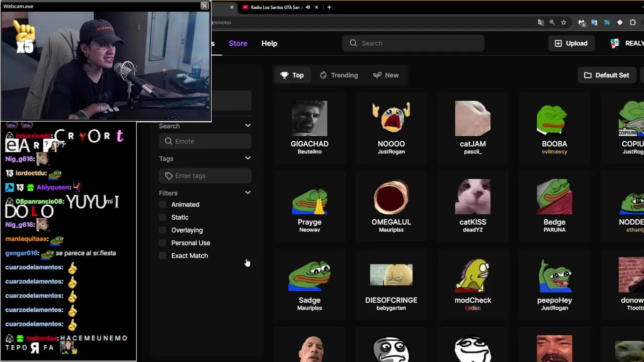Collapse the Filters section chevron
Image resolution: width=644 pixels, height=362 pixels.
(248, 192)
